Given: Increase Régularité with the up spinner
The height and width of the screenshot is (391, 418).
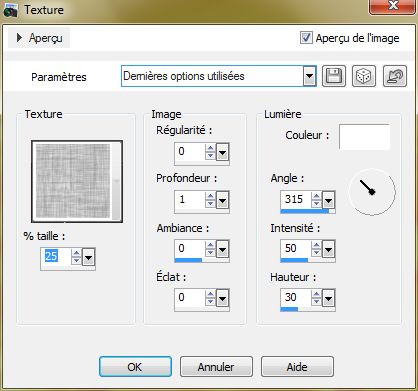Looking at the screenshot, I should coord(210,148).
